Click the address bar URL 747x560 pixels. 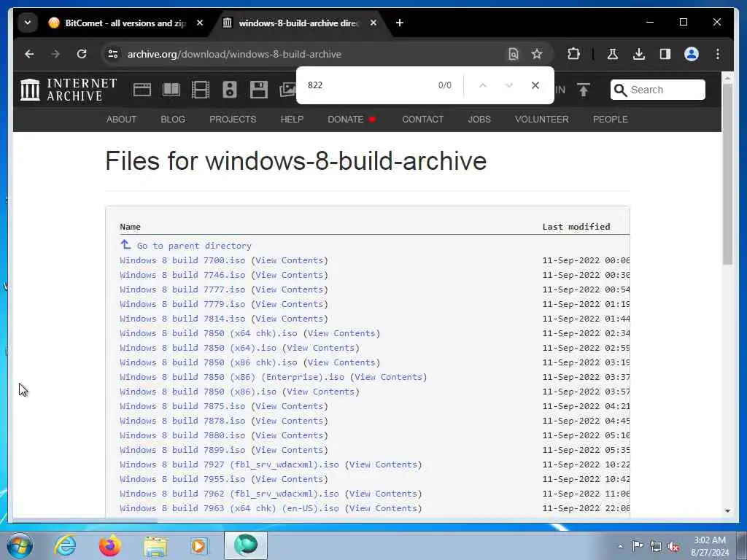(x=234, y=54)
